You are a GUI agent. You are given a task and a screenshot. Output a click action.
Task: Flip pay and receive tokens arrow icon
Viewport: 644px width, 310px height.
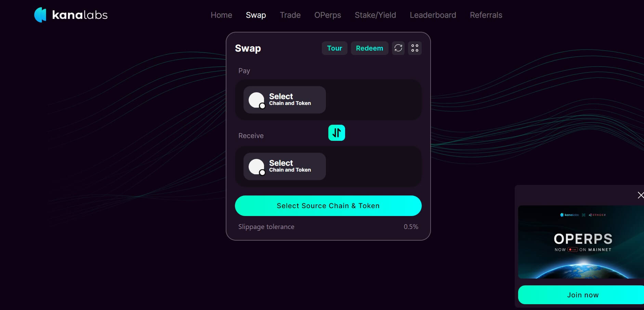(x=337, y=133)
